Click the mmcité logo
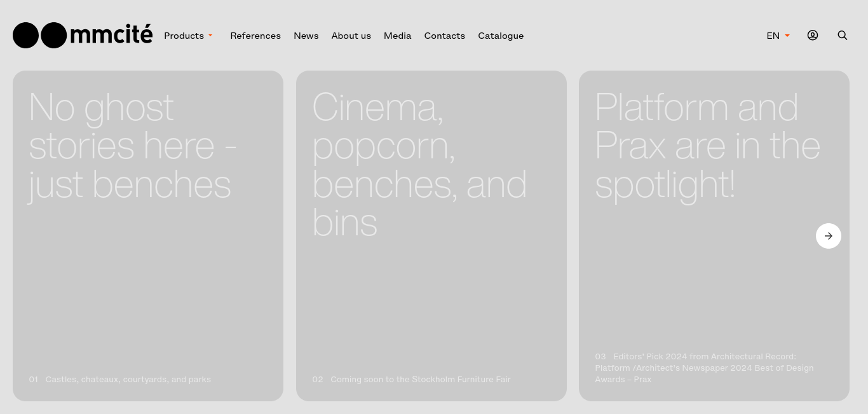Viewport: 868px width, 414px height. (83, 35)
